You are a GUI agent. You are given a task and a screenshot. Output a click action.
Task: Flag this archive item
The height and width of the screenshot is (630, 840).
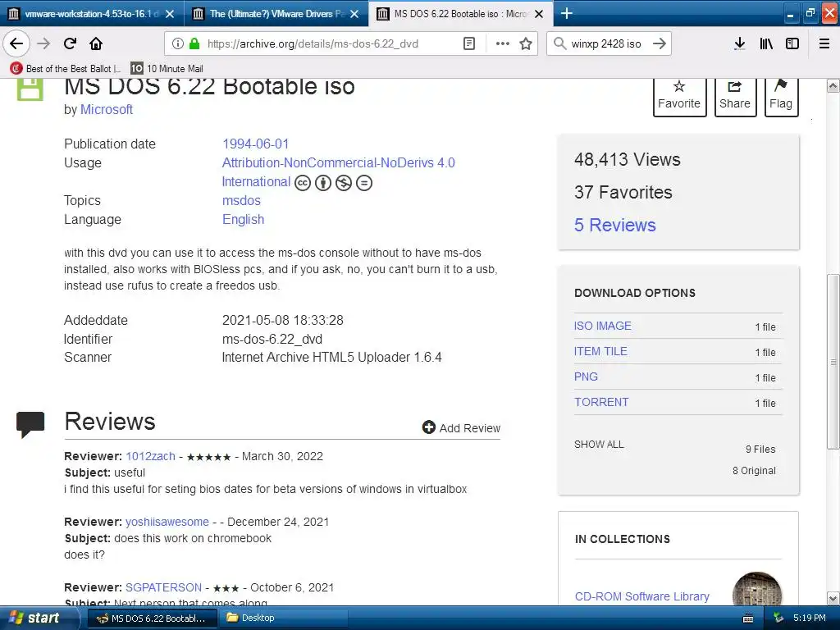(781, 97)
